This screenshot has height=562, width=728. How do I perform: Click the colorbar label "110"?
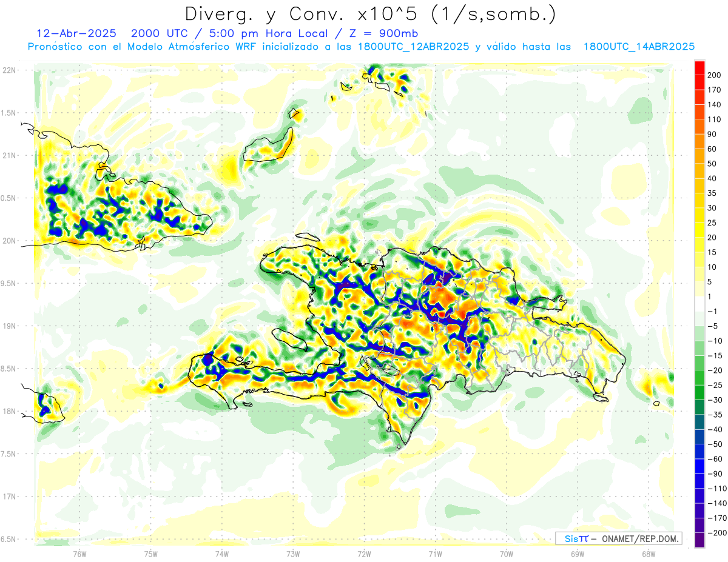point(715,119)
